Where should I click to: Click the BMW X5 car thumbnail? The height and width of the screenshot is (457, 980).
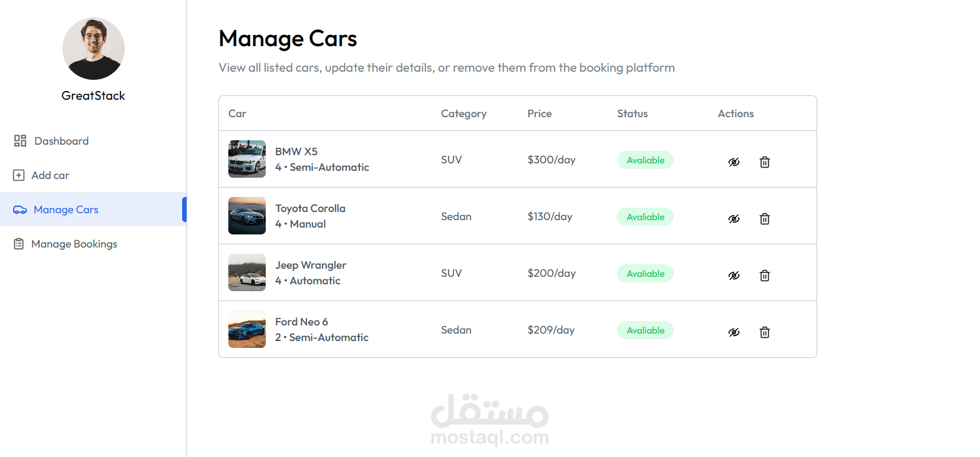(x=247, y=159)
